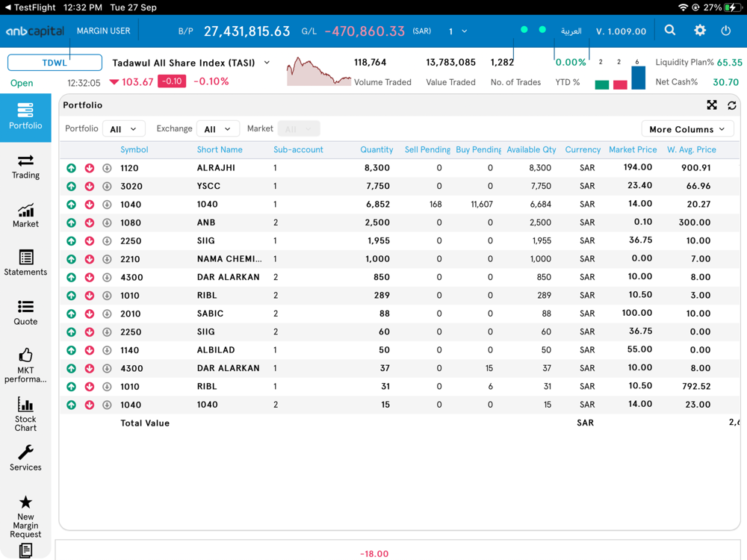Select the Portfolio sidebar tab

(x=25, y=117)
